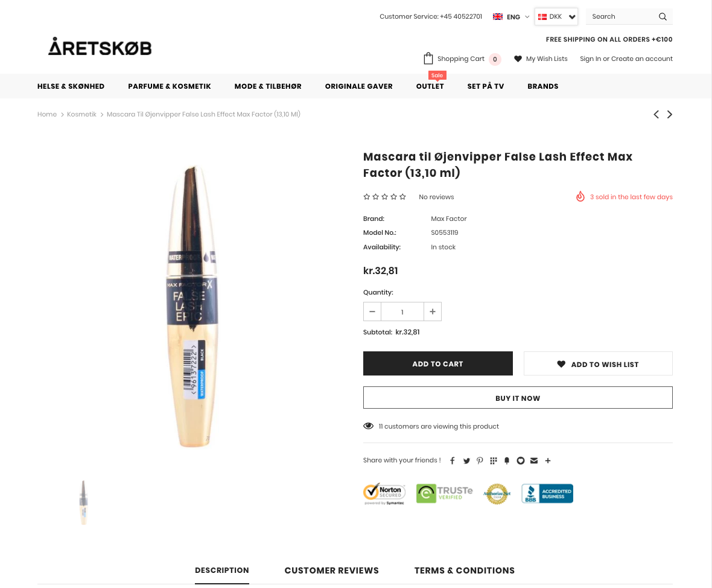Open the Parfume & Kosmetik menu
The width and height of the screenshot is (712, 588).
pyautogui.click(x=170, y=86)
